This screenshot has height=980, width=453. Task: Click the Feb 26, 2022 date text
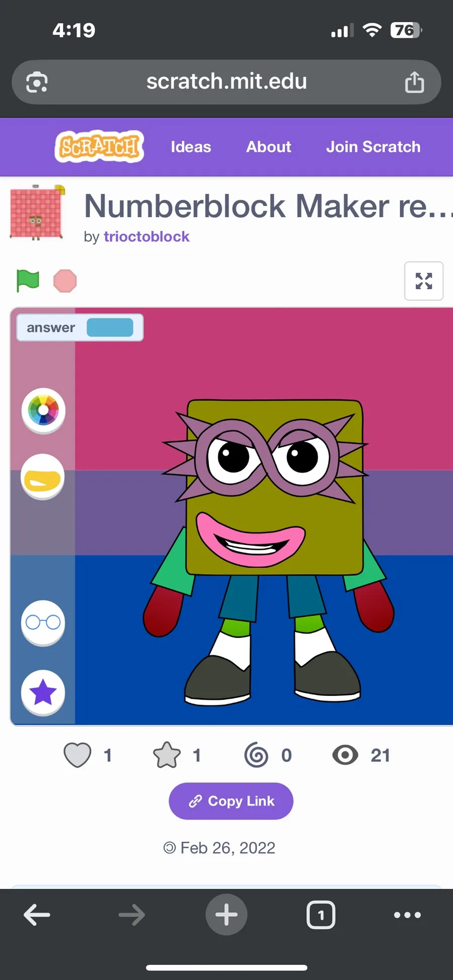click(228, 848)
